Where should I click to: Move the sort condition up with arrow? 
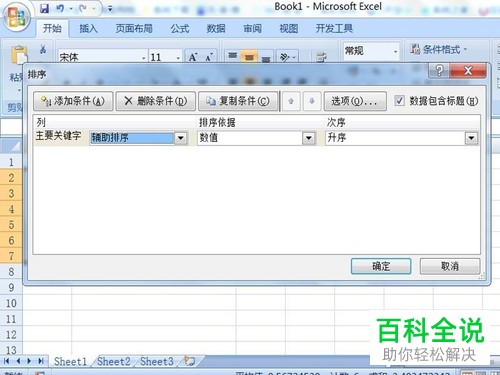click(x=291, y=101)
